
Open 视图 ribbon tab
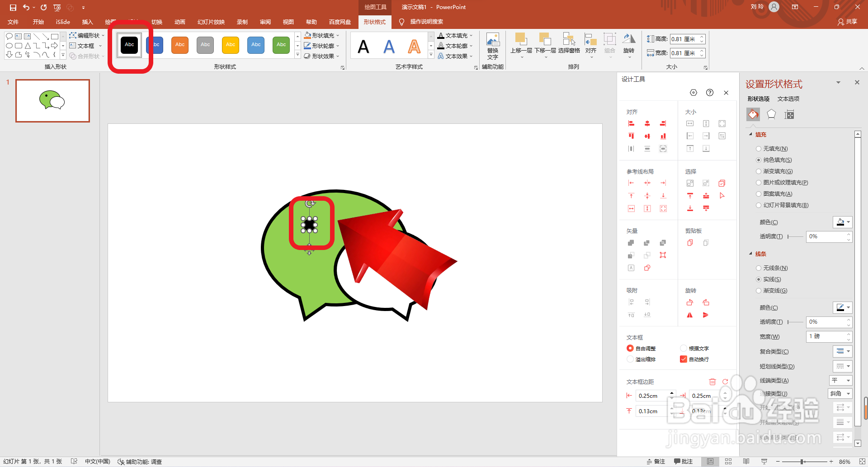pyautogui.click(x=288, y=22)
